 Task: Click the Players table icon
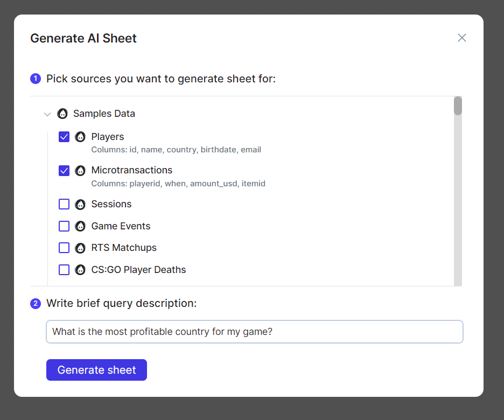[80, 137]
